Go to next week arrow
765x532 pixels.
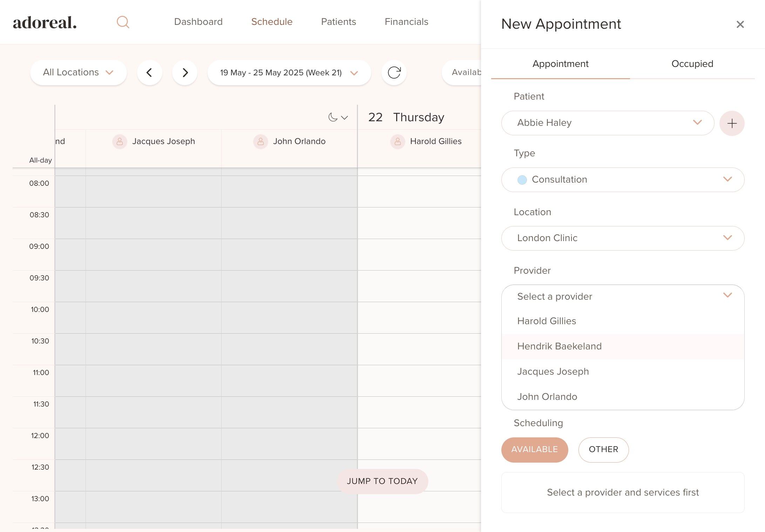(185, 73)
